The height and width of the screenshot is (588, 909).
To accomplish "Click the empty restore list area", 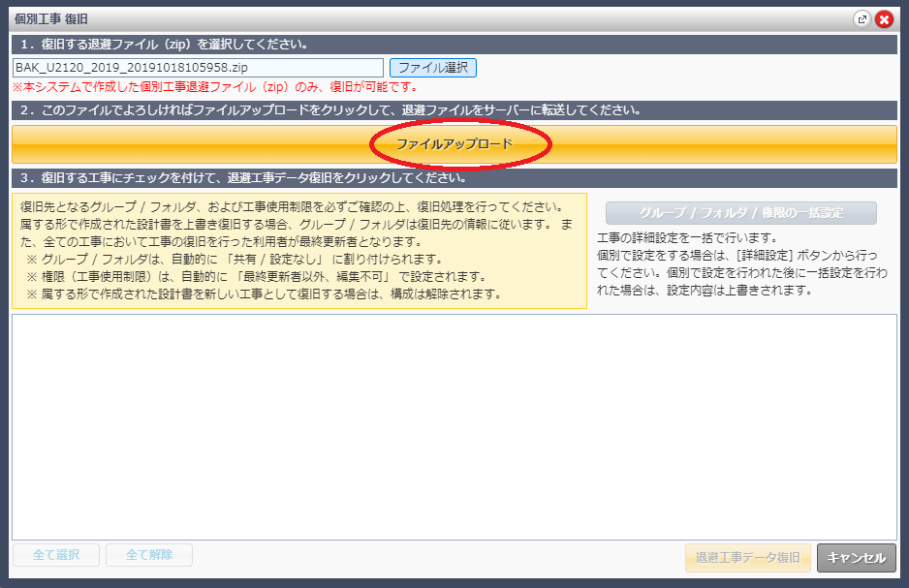I will pyautogui.click(x=454, y=427).
